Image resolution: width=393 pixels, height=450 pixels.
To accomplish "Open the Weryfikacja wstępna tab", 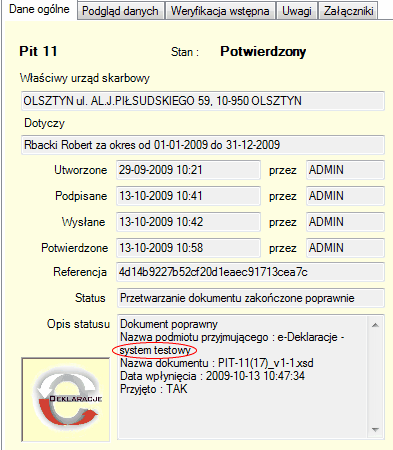I will pos(220,11).
